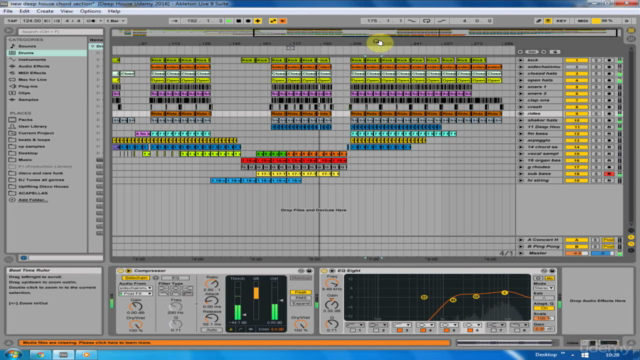
Task: Toggle the Punch-Out switch icon
Action: (442, 21)
